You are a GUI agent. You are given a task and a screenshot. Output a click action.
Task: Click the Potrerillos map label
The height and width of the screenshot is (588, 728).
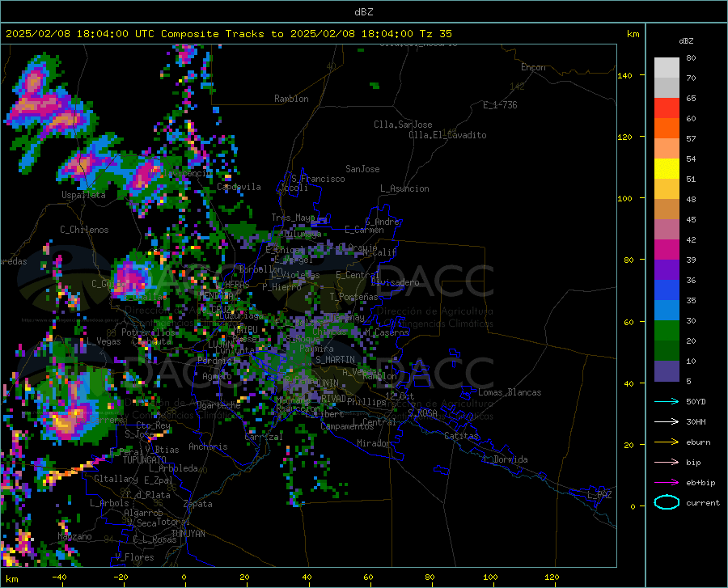click(148, 332)
